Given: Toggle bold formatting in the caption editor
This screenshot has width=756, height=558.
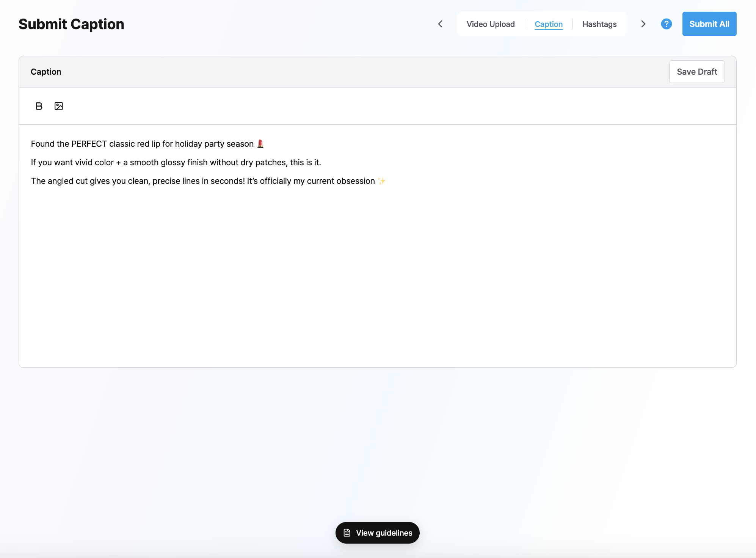Looking at the screenshot, I should tap(39, 106).
